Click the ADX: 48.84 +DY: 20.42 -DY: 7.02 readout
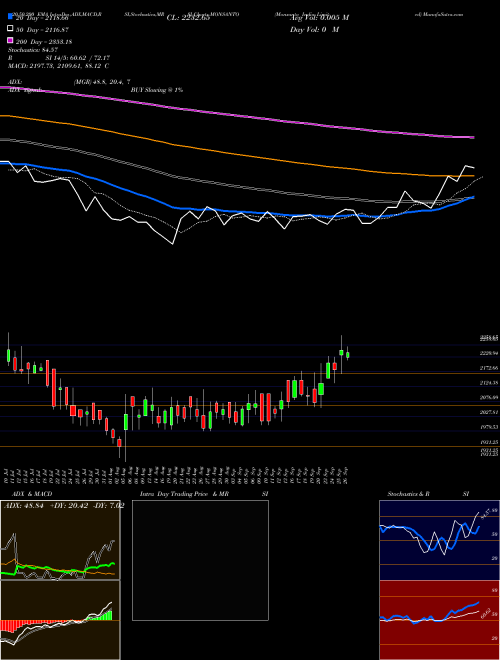The height and width of the screenshot is (660, 500). pos(64,506)
